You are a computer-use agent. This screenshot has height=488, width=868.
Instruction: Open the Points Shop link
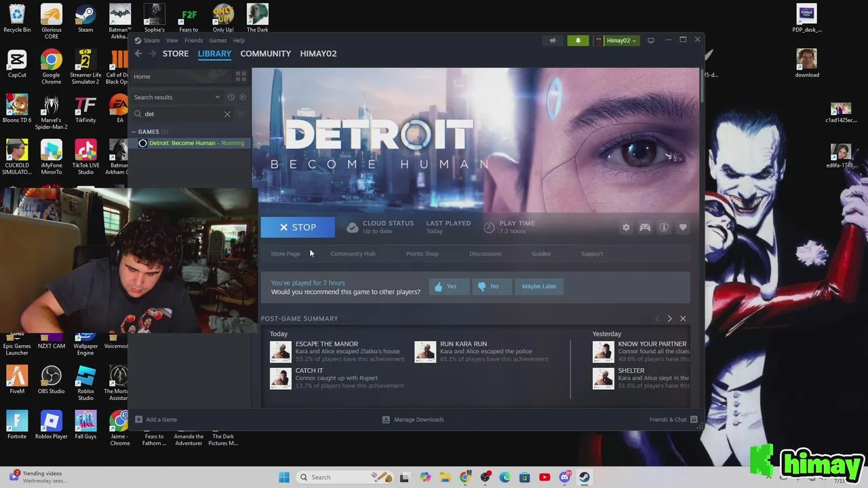422,253
